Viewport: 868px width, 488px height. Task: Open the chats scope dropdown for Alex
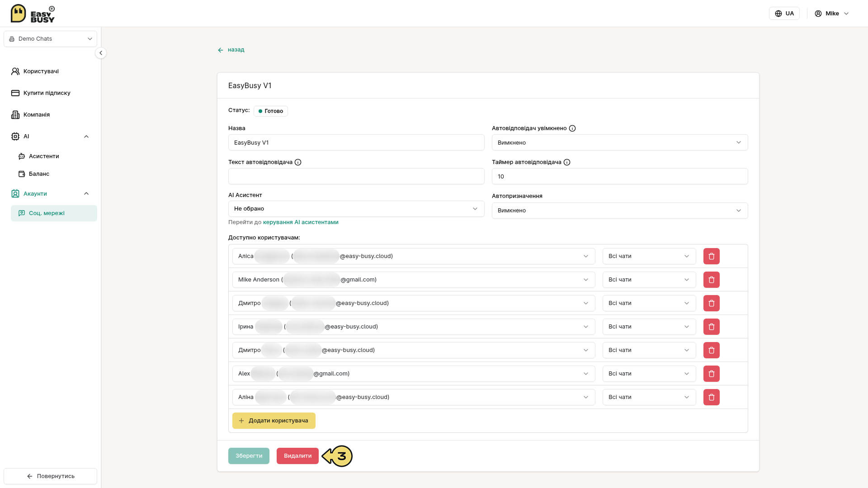point(649,374)
